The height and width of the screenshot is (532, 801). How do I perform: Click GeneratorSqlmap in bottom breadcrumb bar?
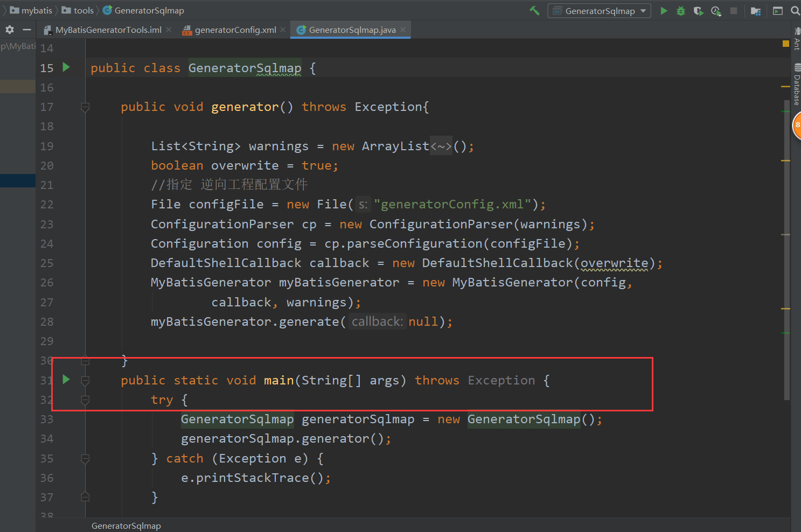click(x=126, y=526)
